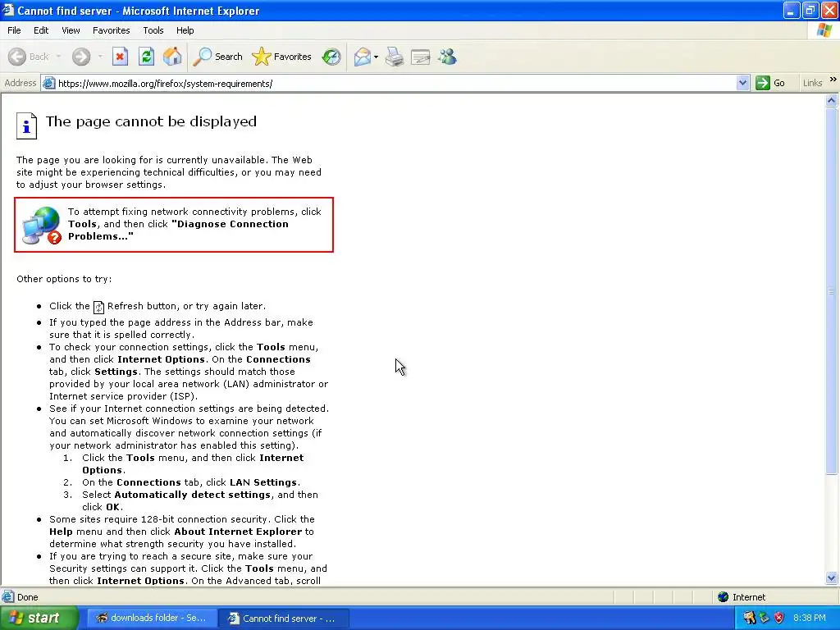Click the safely remove hardware tray icon

(765, 618)
